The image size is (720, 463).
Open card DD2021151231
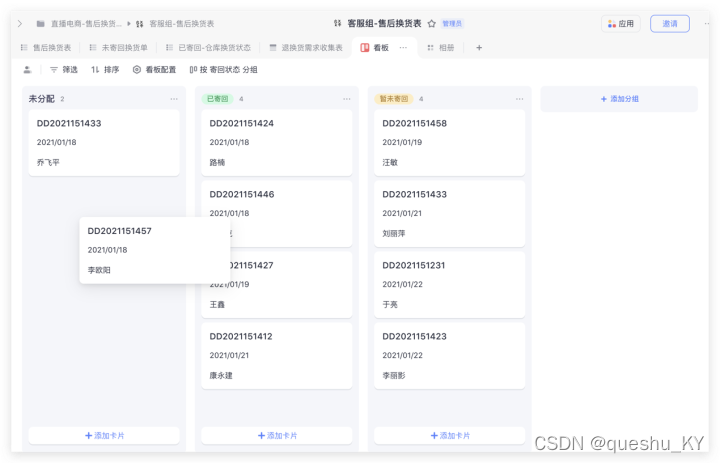tap(450, 285)
